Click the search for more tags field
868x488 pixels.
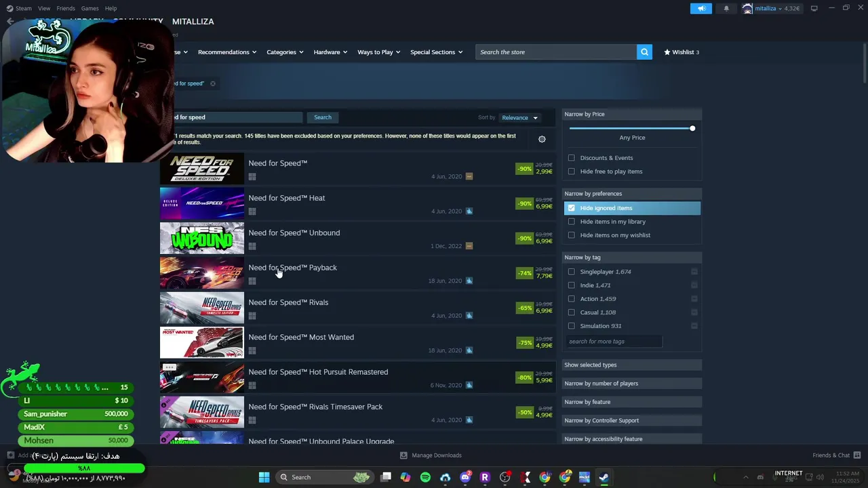(x=614, y=342)
